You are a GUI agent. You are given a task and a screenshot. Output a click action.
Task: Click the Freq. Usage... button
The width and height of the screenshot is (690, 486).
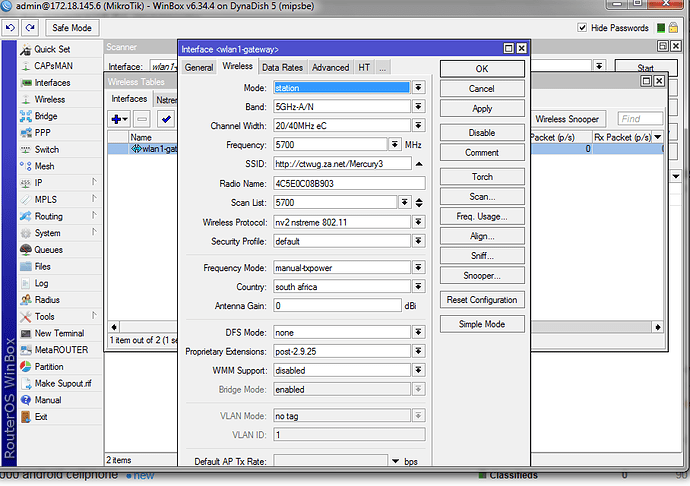click(x=482, y=216)
